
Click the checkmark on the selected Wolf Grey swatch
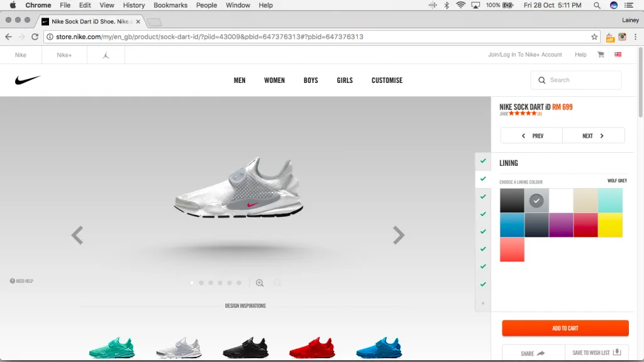[x=536, y=200]
